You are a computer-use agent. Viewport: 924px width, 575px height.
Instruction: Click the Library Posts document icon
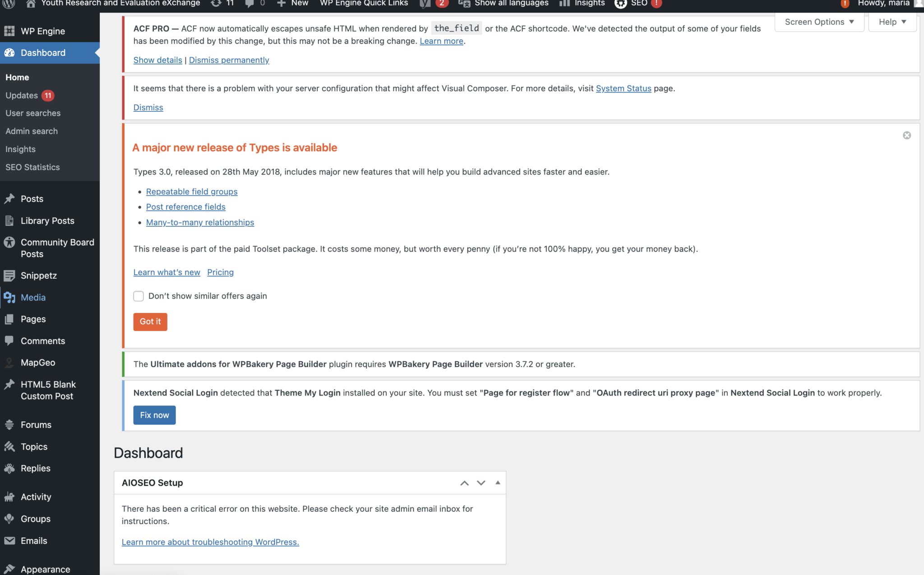pyautogui.click(x=9, y=221)
